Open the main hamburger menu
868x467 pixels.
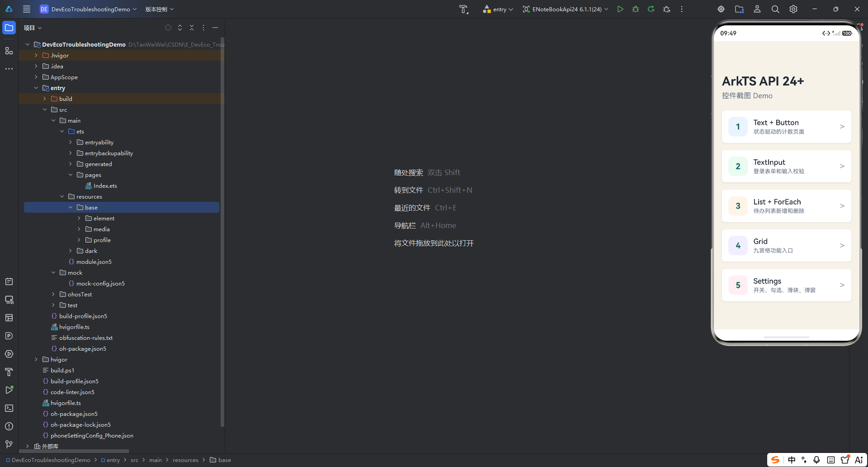point(27,9)
